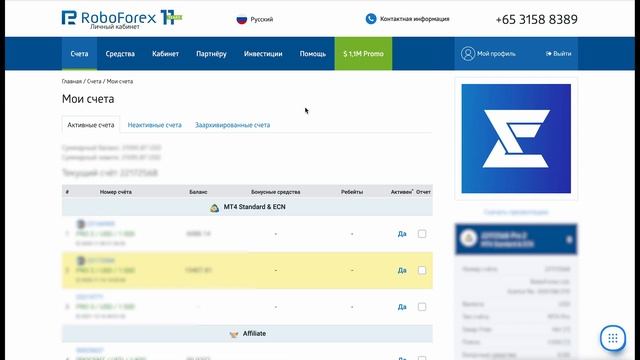The width and height of the screenshot is (640, 360).
Task: Open the Русский language selector
Action: pos(262,19)
